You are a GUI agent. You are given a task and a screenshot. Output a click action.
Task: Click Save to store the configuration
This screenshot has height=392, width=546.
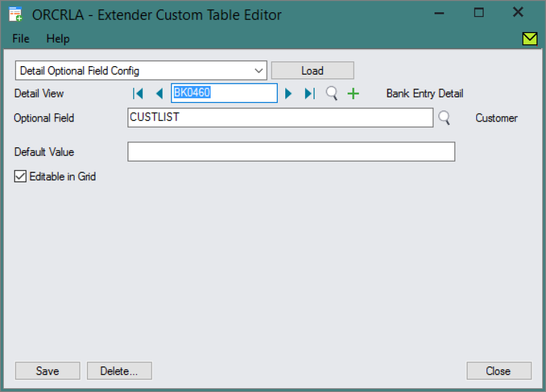(x=47, y=371)
